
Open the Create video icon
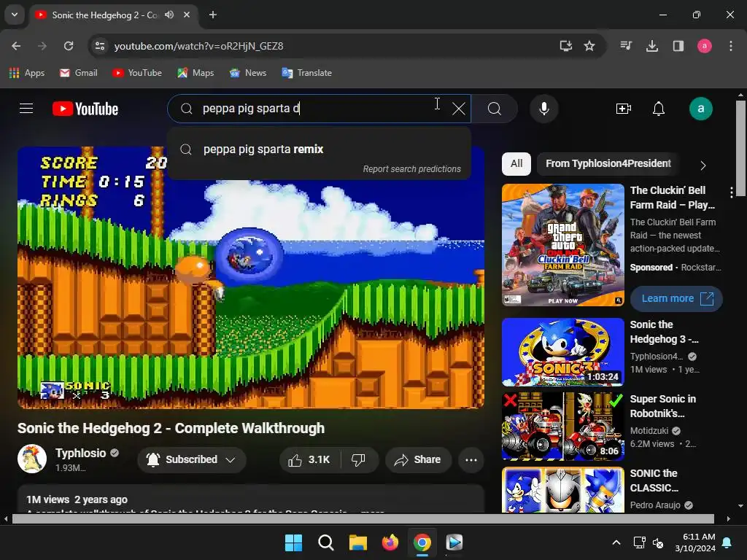[x=623, y=109]
